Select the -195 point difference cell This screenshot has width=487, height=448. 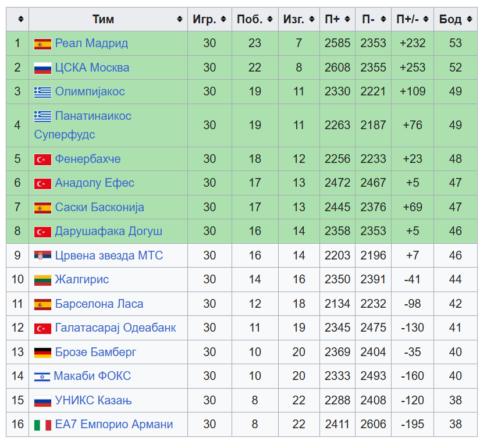point(413,424)
